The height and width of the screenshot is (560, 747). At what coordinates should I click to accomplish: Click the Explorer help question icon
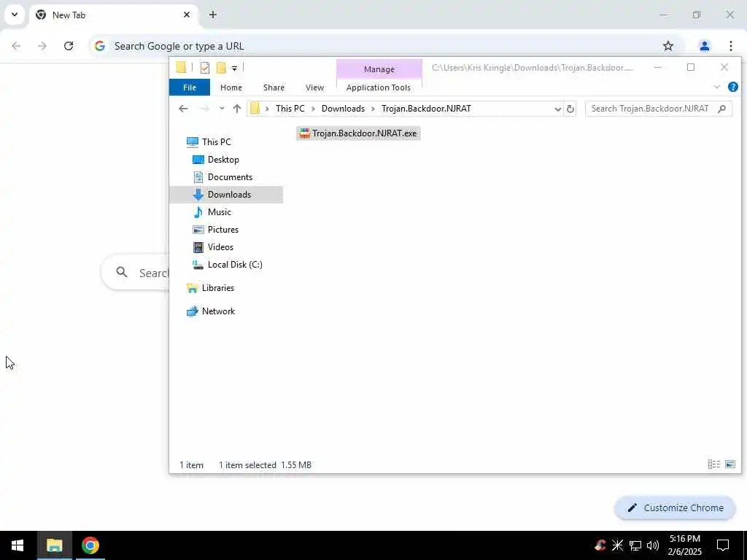732,87
